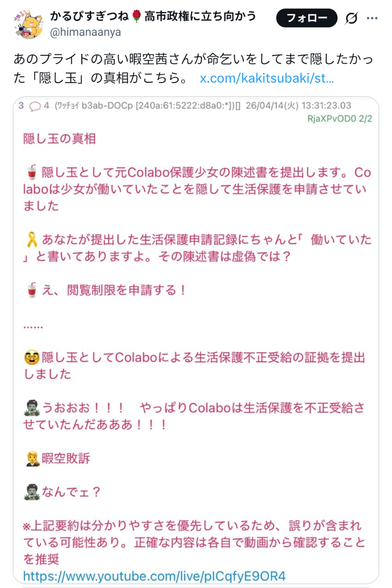Select post number 3 in the thread header

tap(21, 106)
